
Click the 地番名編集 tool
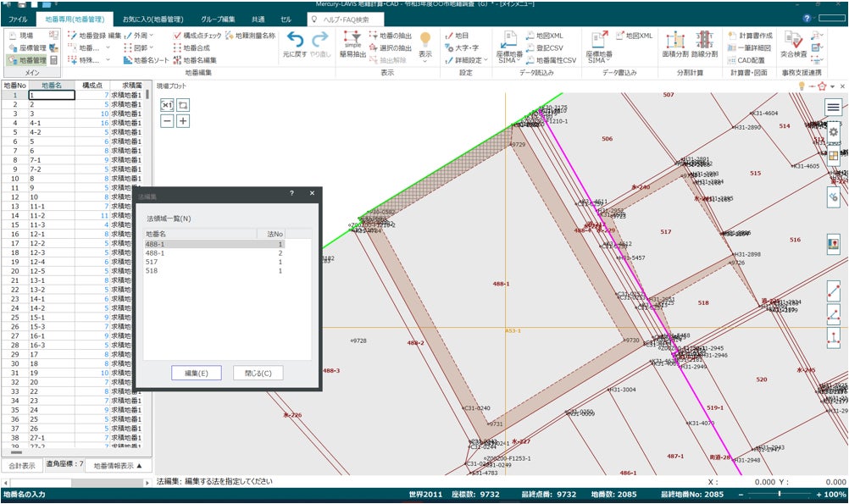click(195, 60)
